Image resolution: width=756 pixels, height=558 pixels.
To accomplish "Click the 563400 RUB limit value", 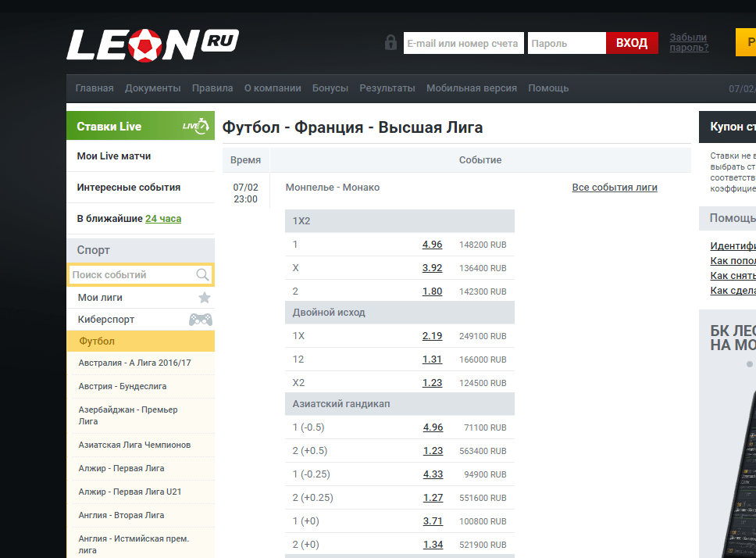I will (483, 451).
